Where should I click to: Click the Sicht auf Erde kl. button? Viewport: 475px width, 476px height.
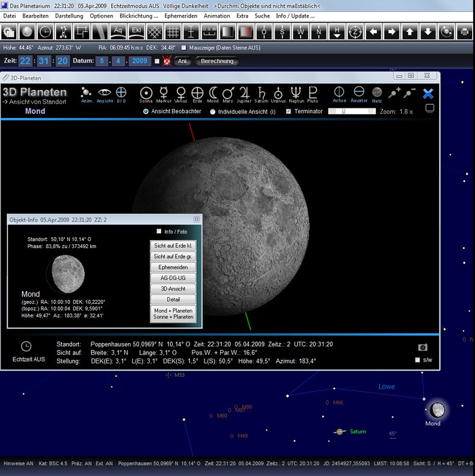click(x=173, y=246)
